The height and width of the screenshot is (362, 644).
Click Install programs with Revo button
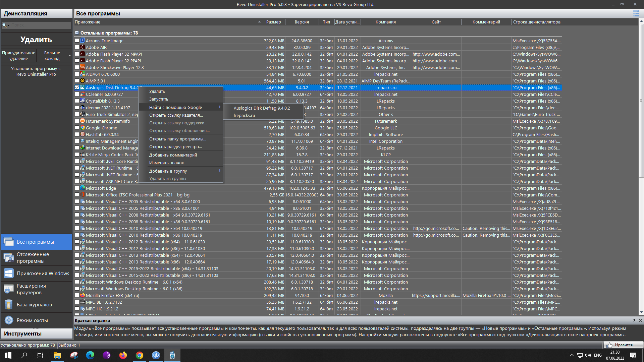(36, 71)
